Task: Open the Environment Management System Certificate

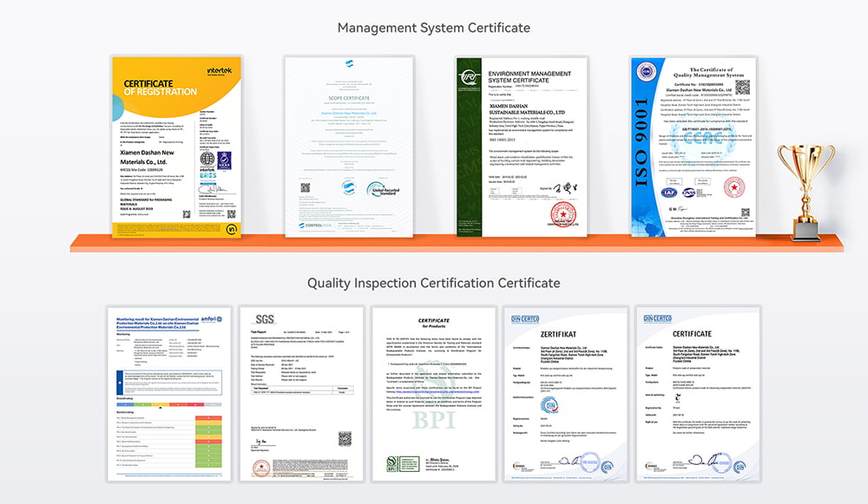Action: click(x=517, y=145)
